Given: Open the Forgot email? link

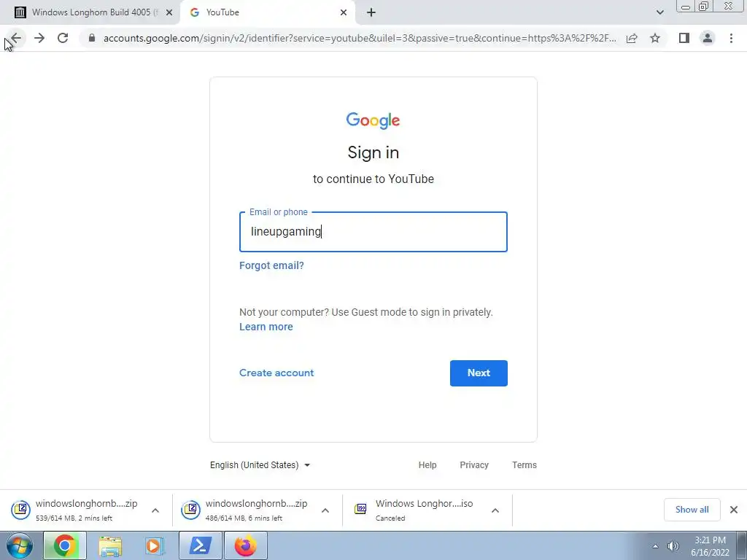Looking at the screenshot, I should [x=271, y=265].
